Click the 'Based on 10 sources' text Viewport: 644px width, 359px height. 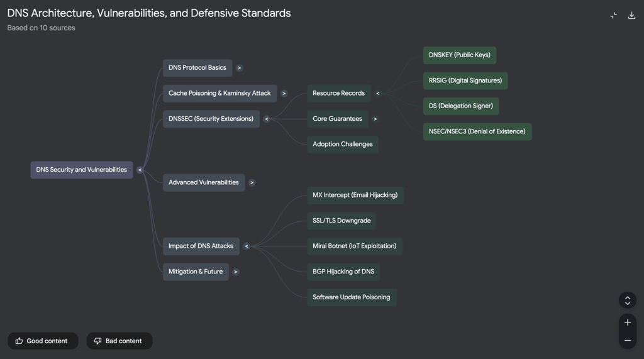(x=41, y=28)
